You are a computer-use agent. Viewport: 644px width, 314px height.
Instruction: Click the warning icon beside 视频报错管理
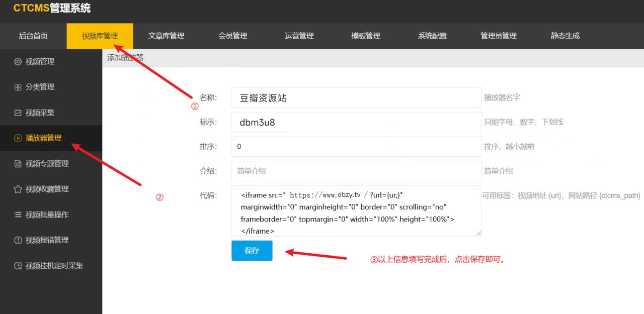18,240
